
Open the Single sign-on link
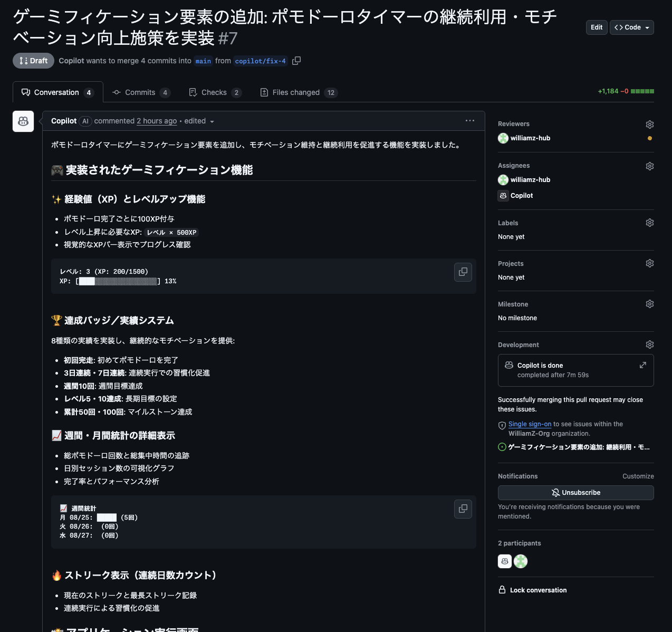tap(530, 424)
